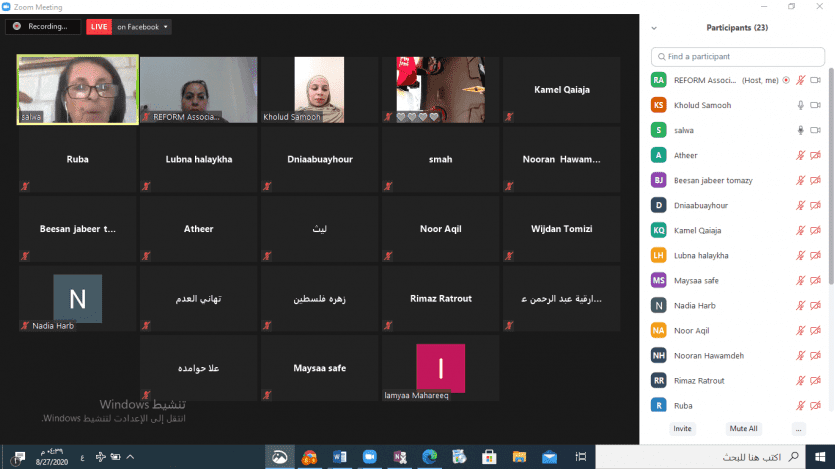
Task: Toggle microphone for Kholud Samooh in list
Action: (x=800, y=105)
